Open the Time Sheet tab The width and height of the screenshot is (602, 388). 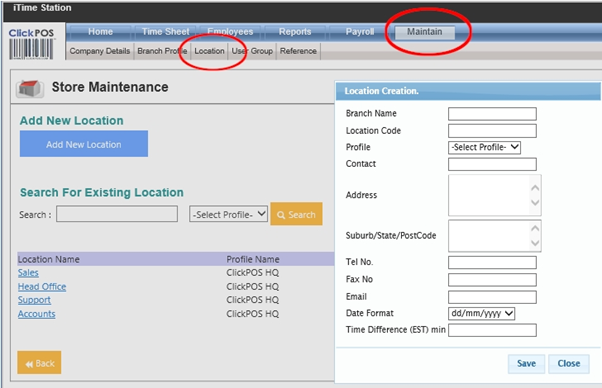(x=165, y=32)
